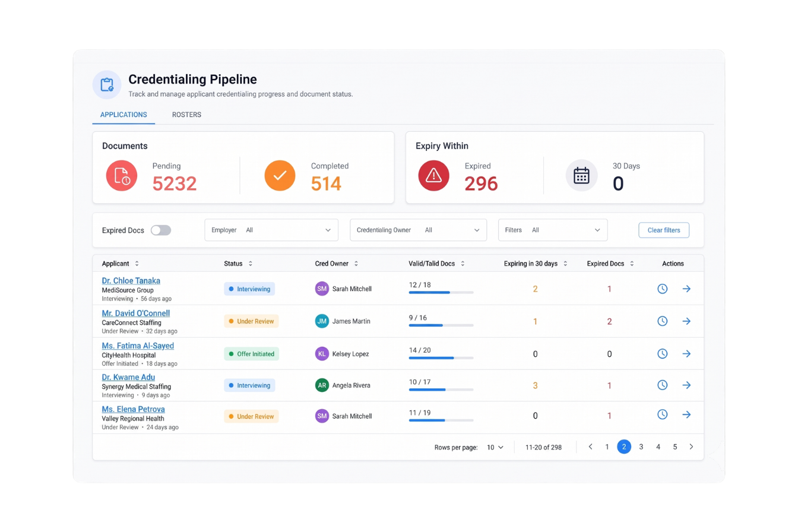Open history clock for Dr. Chloe Tanaka
This screenshot has height=532, width=798.
[x=663, y=289]
